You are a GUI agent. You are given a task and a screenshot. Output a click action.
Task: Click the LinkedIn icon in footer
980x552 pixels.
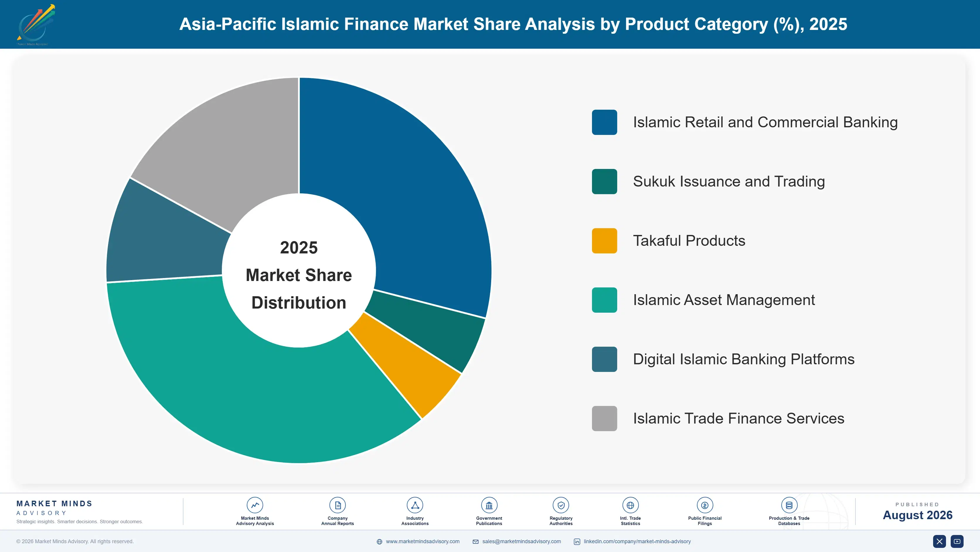[x=577, y=542]
